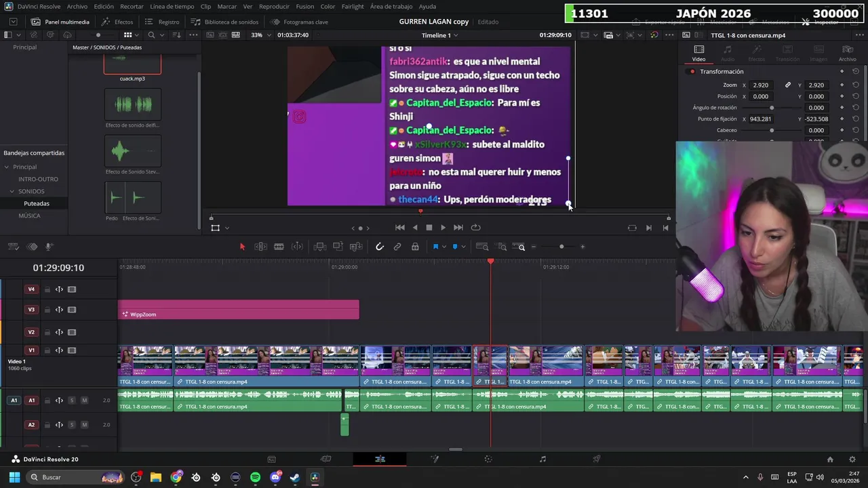Play the timeline in reverse
This screenshot has height=488, width=868.
point(415,228)
